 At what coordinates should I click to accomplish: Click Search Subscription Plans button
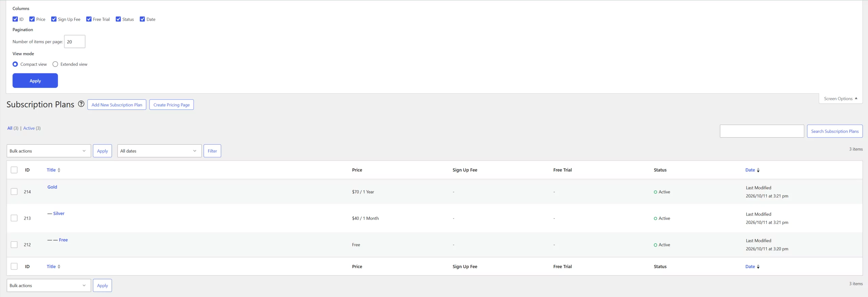click(x=835, y=131)
